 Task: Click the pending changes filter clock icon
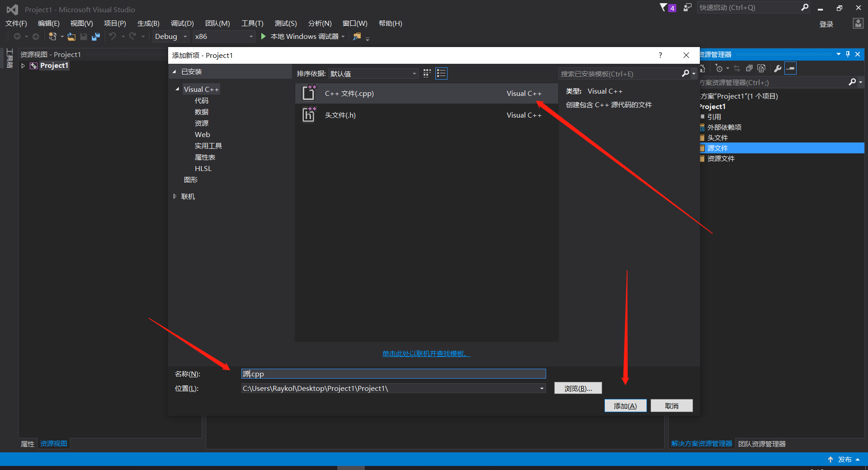click(719, 68)
